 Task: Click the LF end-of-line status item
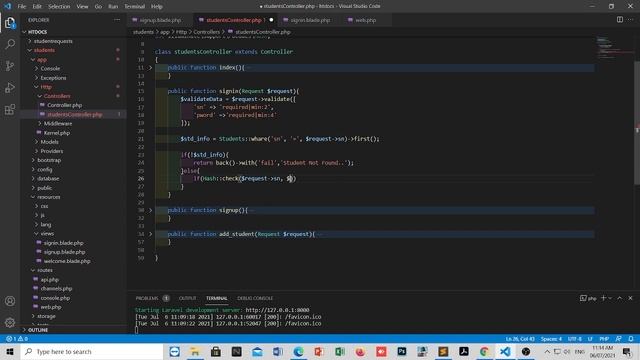[x=590, y=339]
